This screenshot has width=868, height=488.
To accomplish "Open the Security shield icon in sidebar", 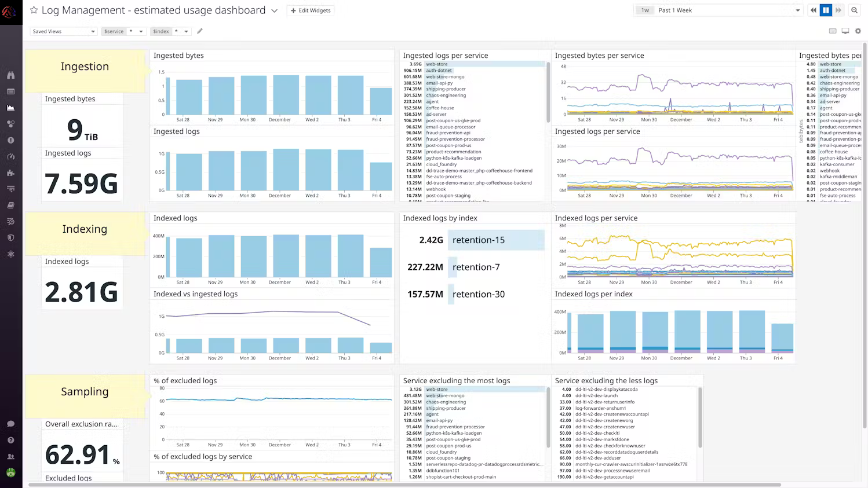I will point(10,237).
